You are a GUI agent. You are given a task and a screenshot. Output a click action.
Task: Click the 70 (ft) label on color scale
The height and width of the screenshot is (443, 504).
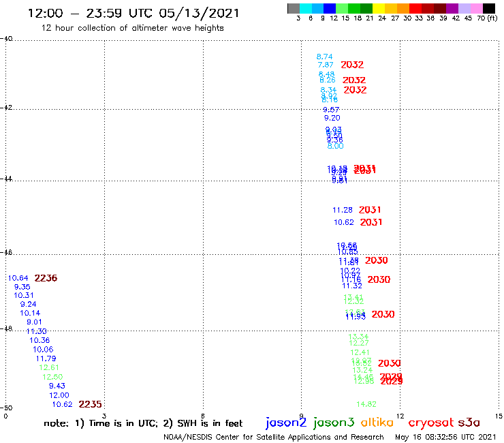[x=487, y=18]
